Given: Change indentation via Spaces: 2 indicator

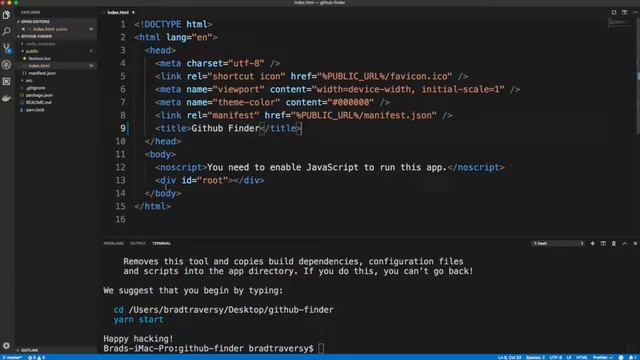Looking at the screenshot, I should [x=535, y=357].
